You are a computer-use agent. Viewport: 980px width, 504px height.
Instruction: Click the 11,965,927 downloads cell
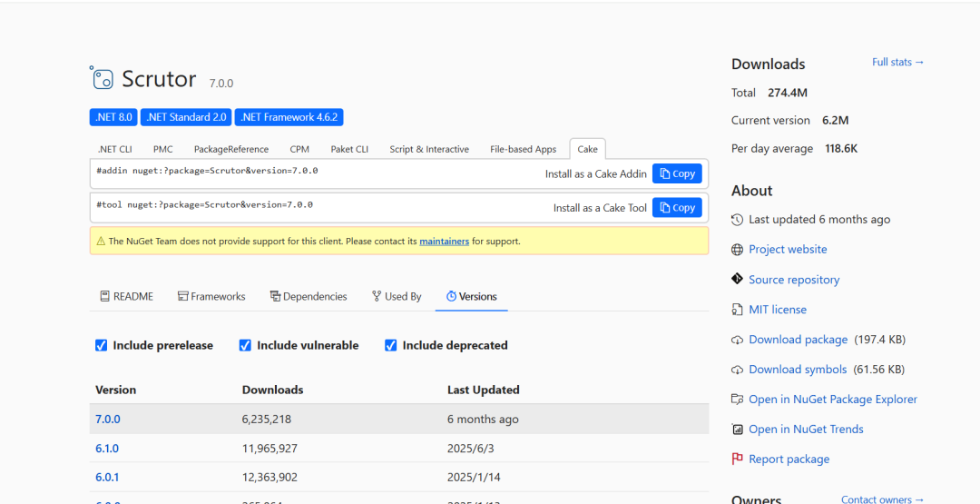tap(269, 449)
